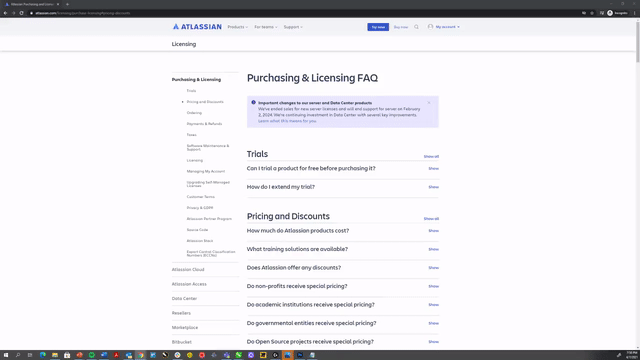640x360 pixels.
Task: Click the Buy now link
Action: (x=401, y=27)
